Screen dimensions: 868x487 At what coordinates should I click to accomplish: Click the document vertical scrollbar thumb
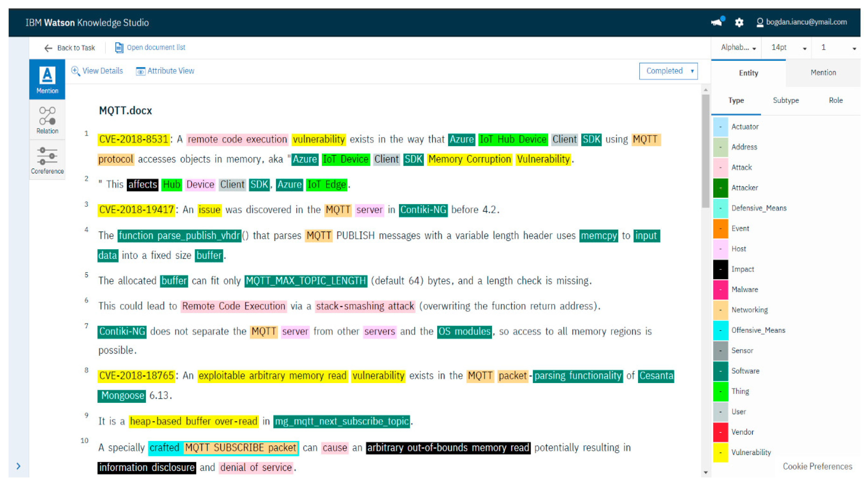[706, 151]
